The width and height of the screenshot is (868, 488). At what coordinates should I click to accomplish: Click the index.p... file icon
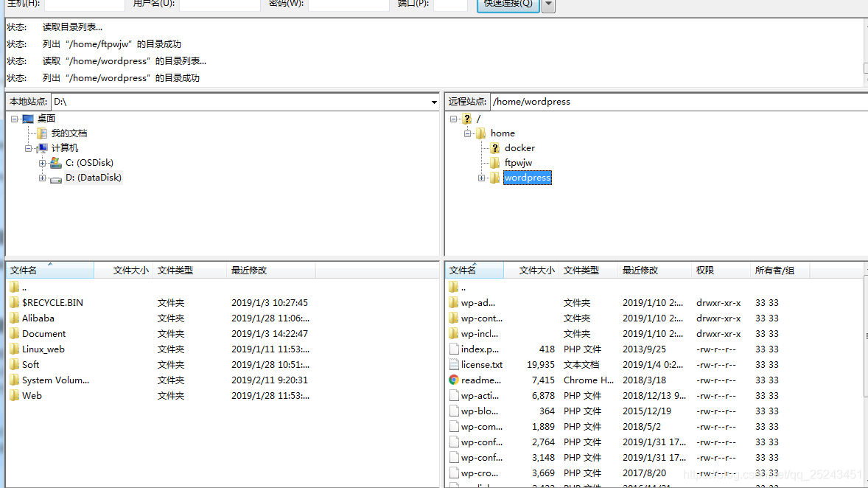pos(453,349)
